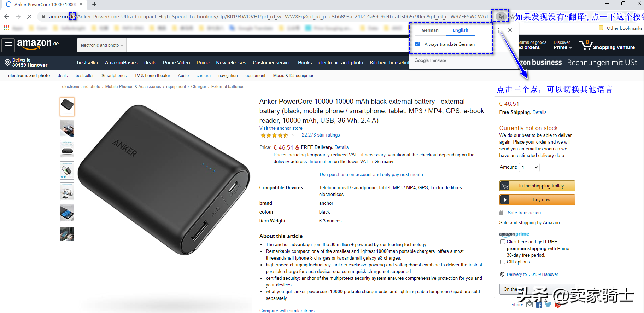Screen dimensions: 644x313
Task: Share the product via email icon
Action: coord(529,305)
